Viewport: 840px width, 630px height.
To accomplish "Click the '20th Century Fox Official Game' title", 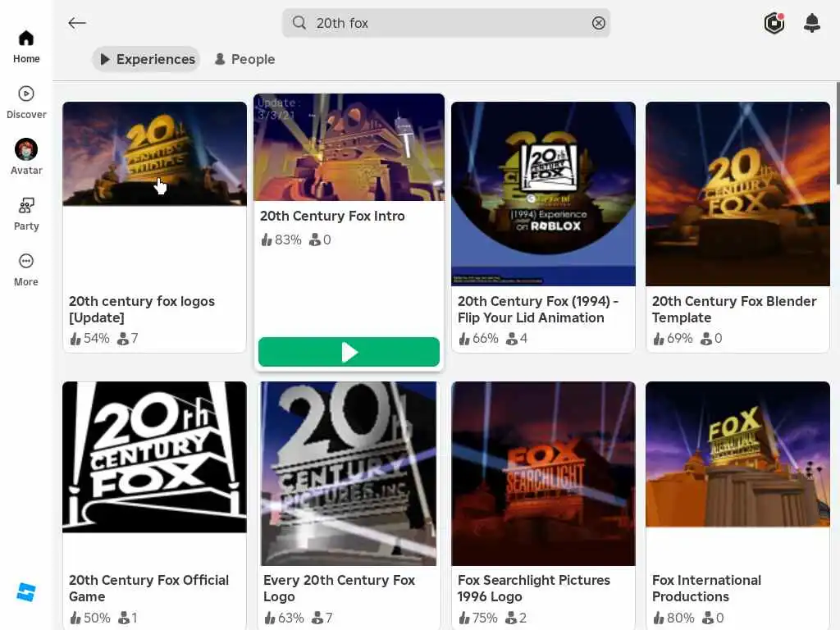I will click(148, 588).
